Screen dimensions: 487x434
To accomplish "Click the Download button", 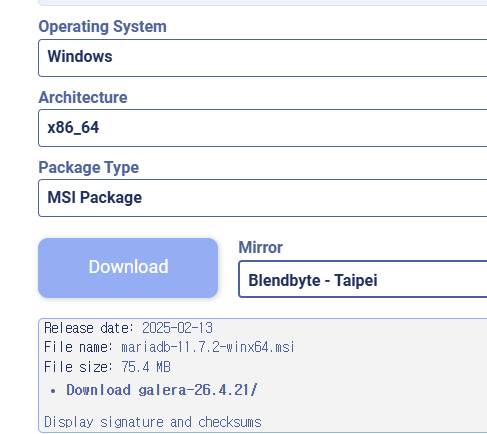I will pos(128,268).
